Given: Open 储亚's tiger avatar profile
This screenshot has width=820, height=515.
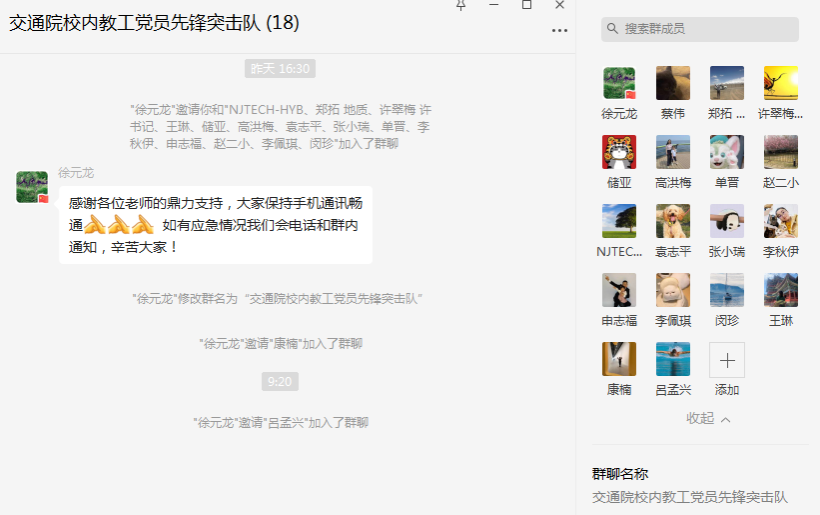Looking at the screenshot, I should (x=619, y=152).
